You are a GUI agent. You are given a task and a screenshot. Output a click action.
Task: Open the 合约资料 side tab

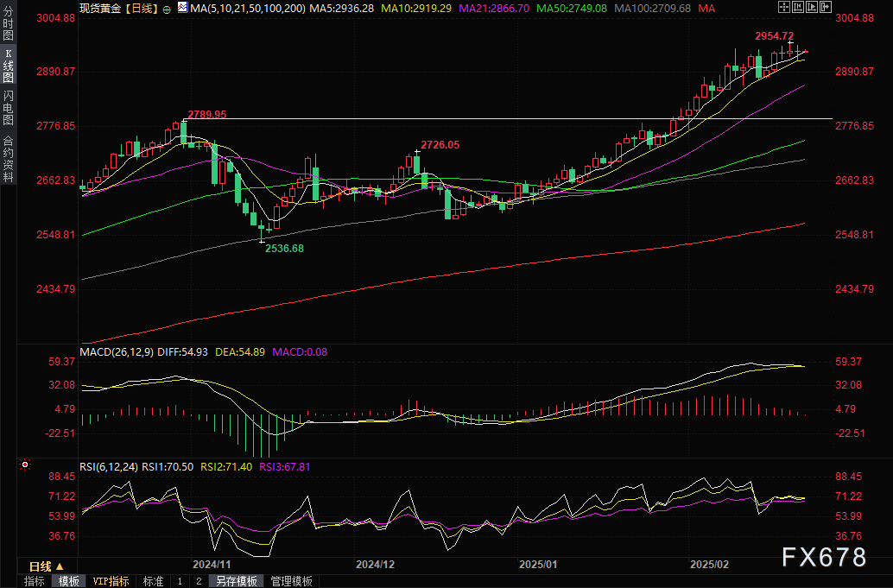[9, 158]
